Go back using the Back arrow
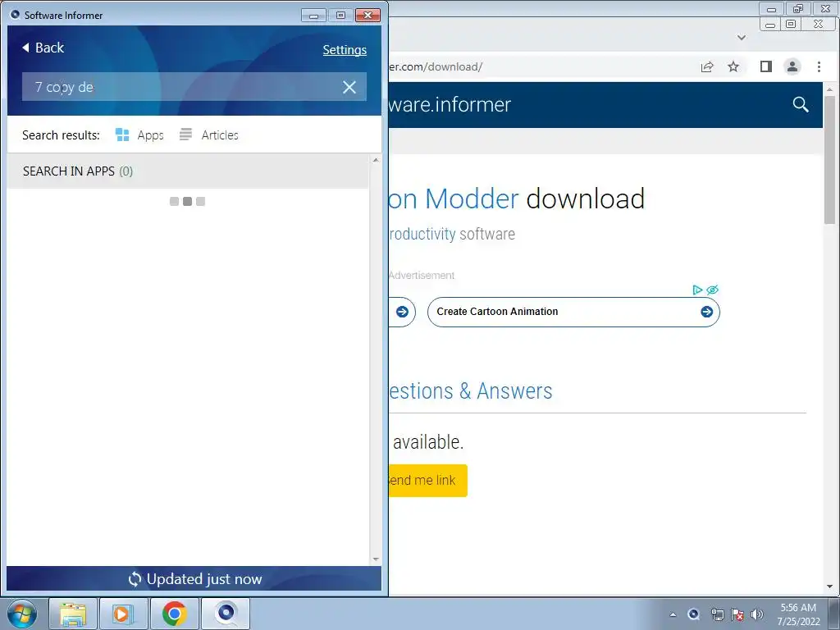 click(43, 48)
